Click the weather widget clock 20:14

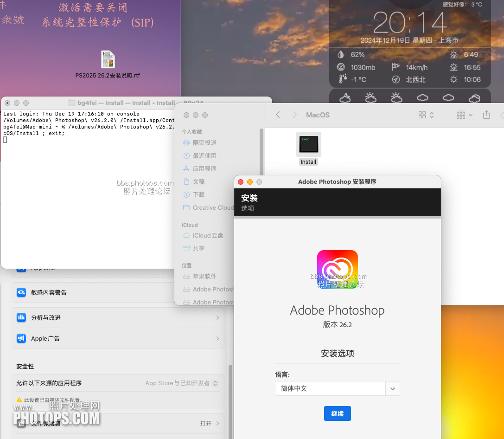pyautogui.click(x=410, y=23)
